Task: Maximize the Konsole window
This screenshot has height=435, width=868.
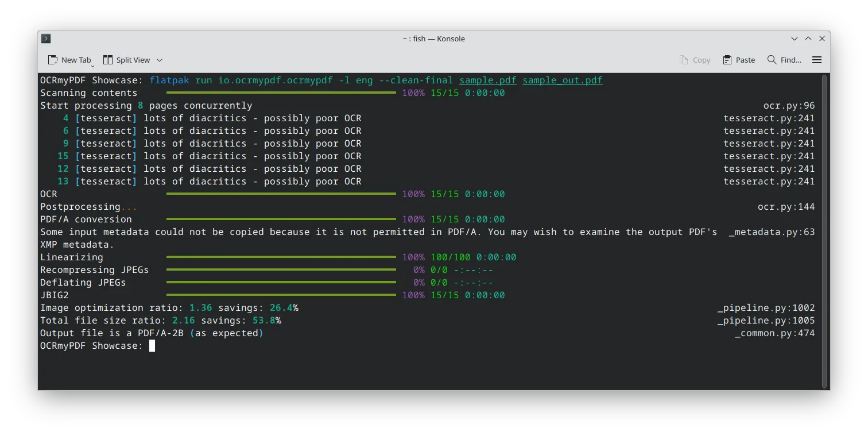Action: coord(808,39)
